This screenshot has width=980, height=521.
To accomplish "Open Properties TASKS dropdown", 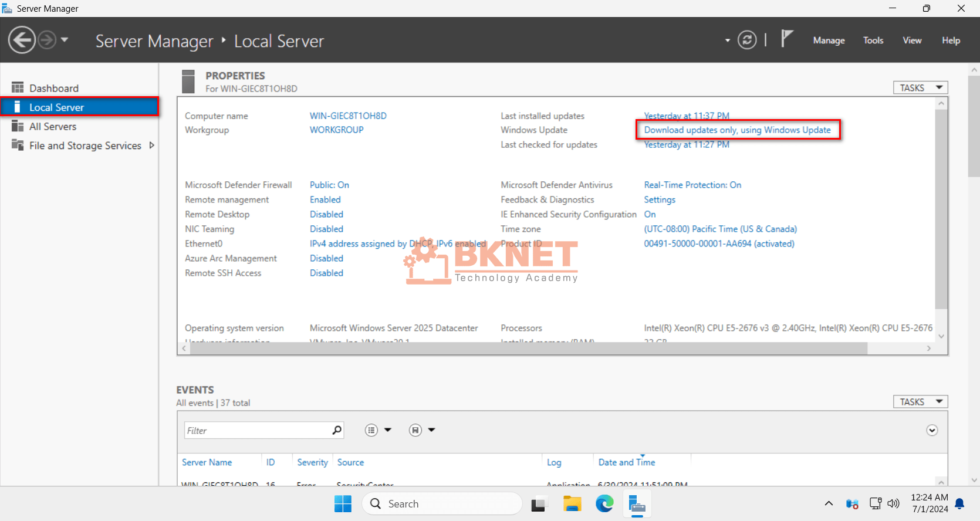I will pyautogui.click(x=920, y=87).
